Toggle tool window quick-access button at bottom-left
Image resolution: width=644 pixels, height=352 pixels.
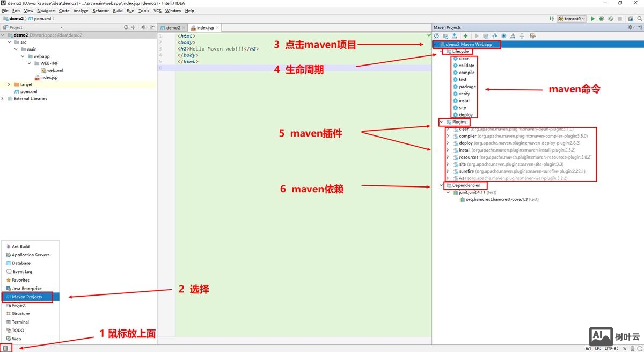click(5, 348)
